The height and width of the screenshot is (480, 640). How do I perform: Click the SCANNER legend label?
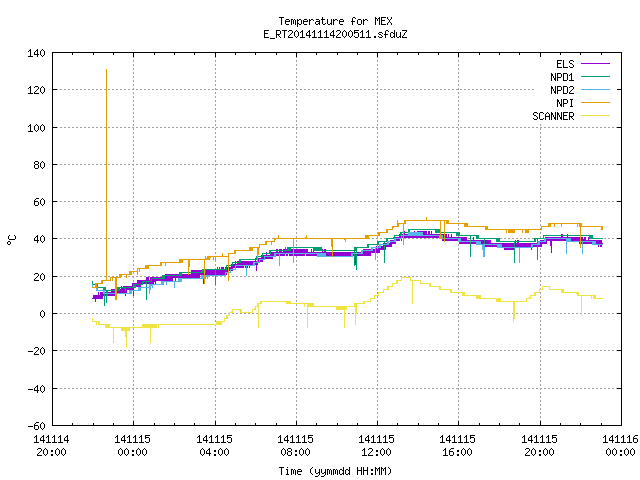(x=553, y=116)
